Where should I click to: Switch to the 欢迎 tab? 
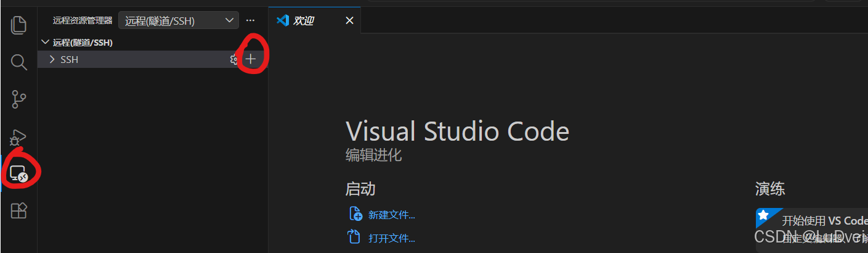pos(315,20)
